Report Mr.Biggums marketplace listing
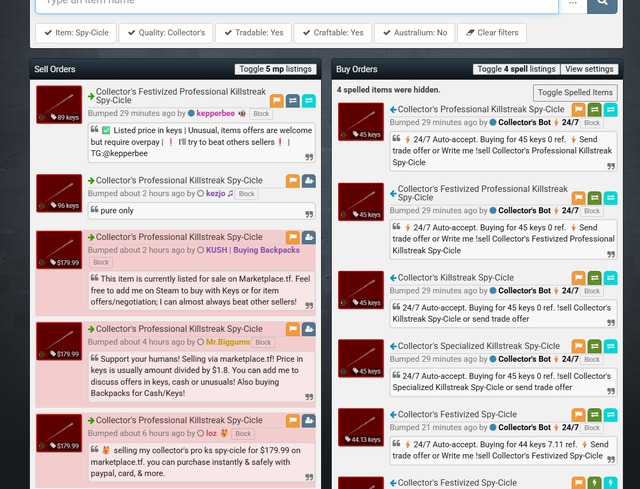Image resolution: width=640 pixels, height=489 pixels. pyautogui.click(x=293, y=329)
